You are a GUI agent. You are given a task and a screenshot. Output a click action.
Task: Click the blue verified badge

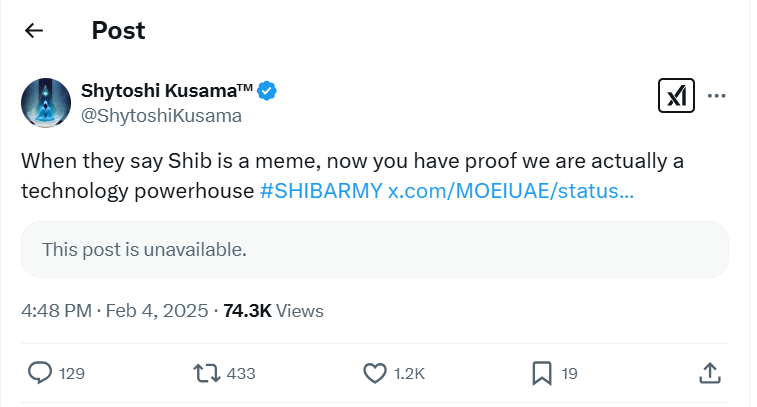pos(267,91)
